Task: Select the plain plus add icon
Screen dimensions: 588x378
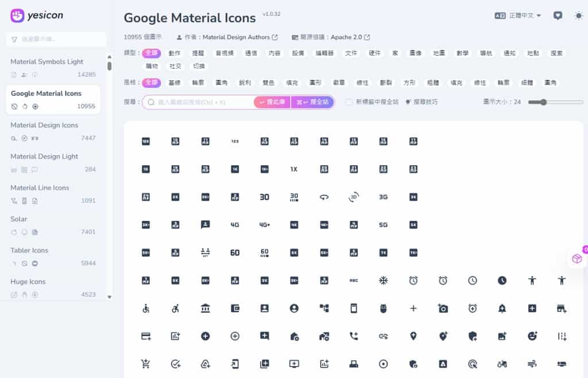Action: click(x=413, y=309)
